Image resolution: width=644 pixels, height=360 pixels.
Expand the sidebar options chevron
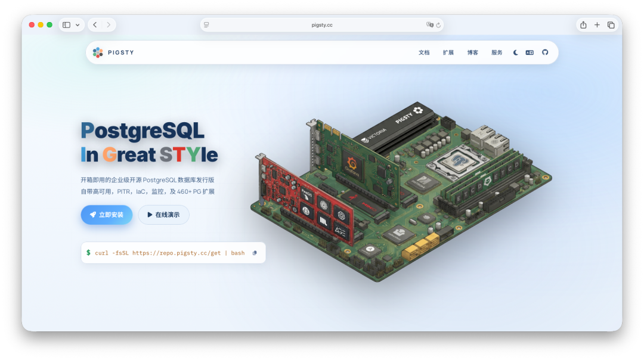click(x=77, y=25)
